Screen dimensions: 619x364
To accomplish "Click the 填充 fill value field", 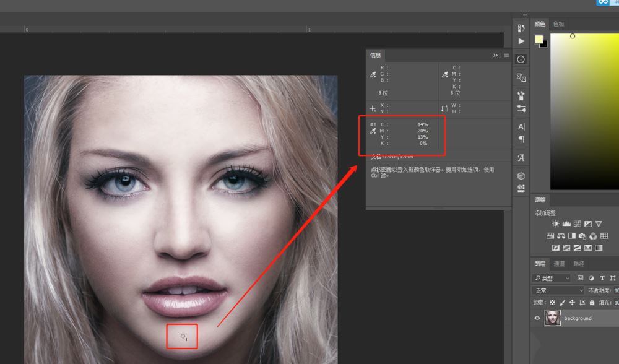I will click(x=617, y=303).
